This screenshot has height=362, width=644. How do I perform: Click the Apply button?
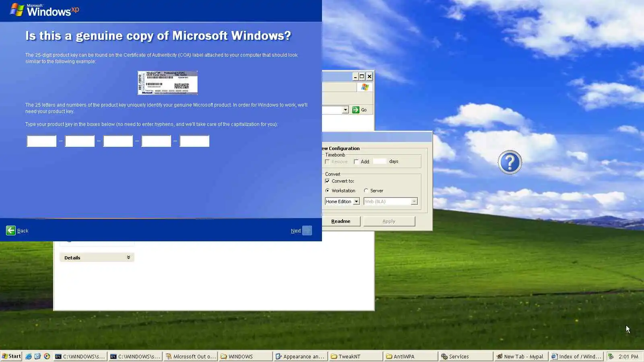(x=389, y=221)
